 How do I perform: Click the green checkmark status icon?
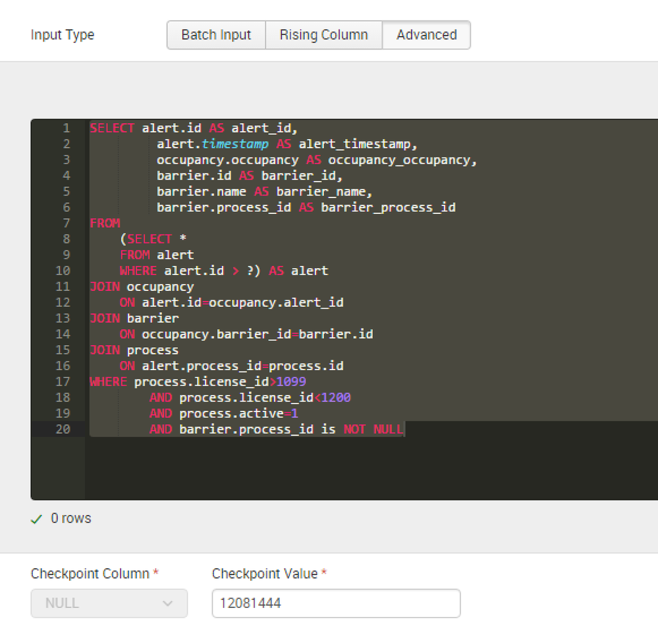tap(36, 519)
